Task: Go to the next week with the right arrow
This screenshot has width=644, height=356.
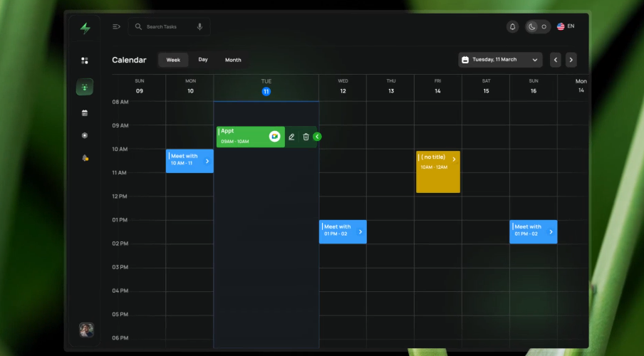Action: 571,60
